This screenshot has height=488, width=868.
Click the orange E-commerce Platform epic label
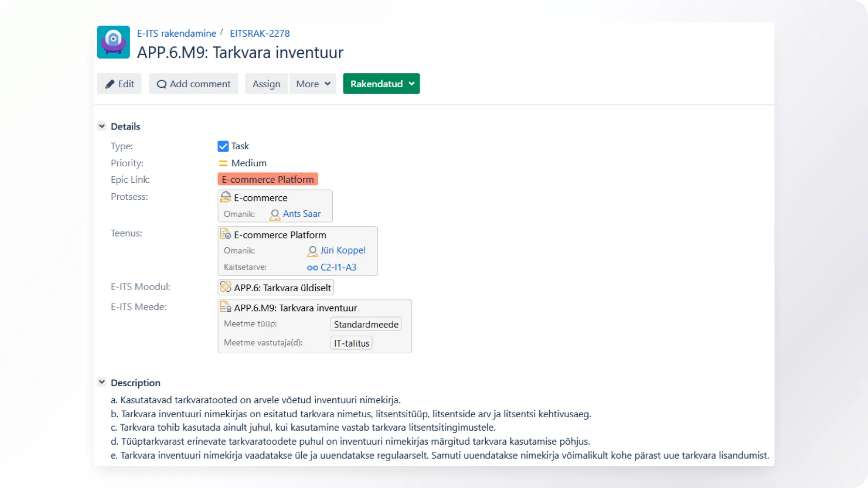pos(268,179)
